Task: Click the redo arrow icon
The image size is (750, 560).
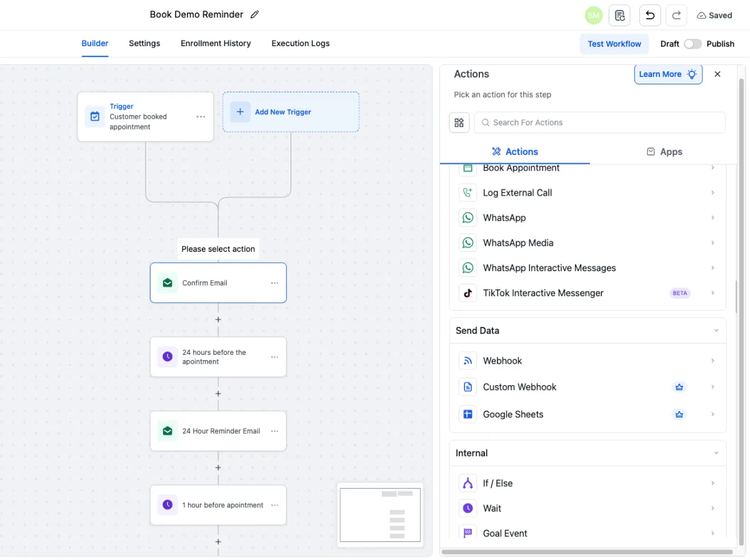Action: tap(676, 15)
